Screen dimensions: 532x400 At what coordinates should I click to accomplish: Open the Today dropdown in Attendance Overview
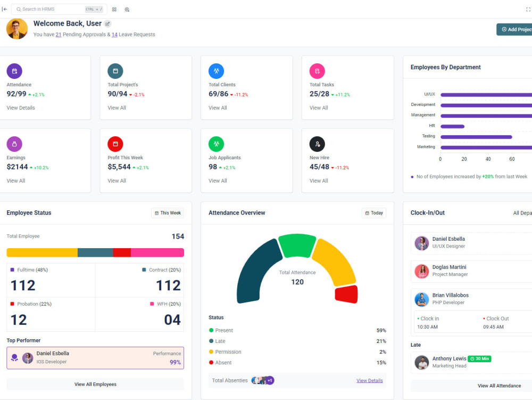point(374,213)
